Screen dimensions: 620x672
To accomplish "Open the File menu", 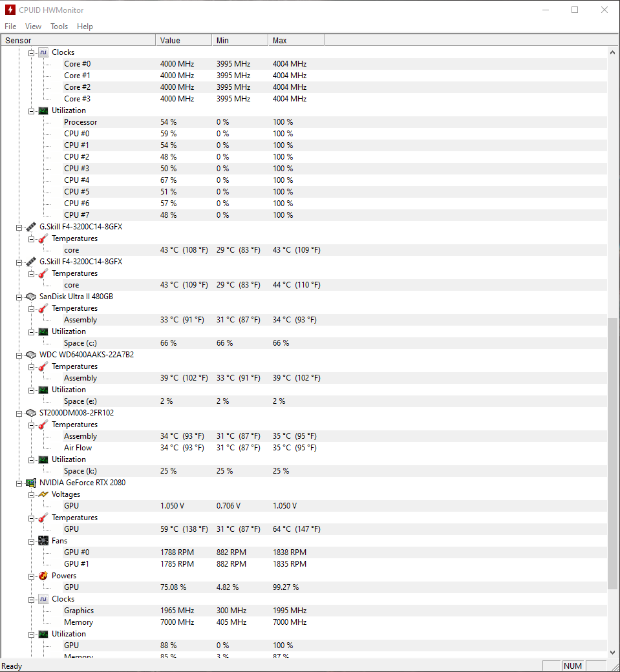I will (x=10, y=26).
